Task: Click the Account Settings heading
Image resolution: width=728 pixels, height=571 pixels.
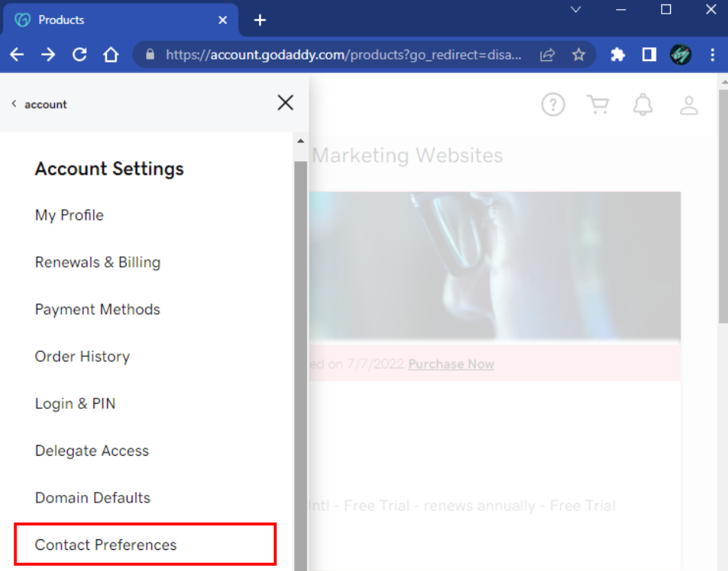Action: coord(110,169)
